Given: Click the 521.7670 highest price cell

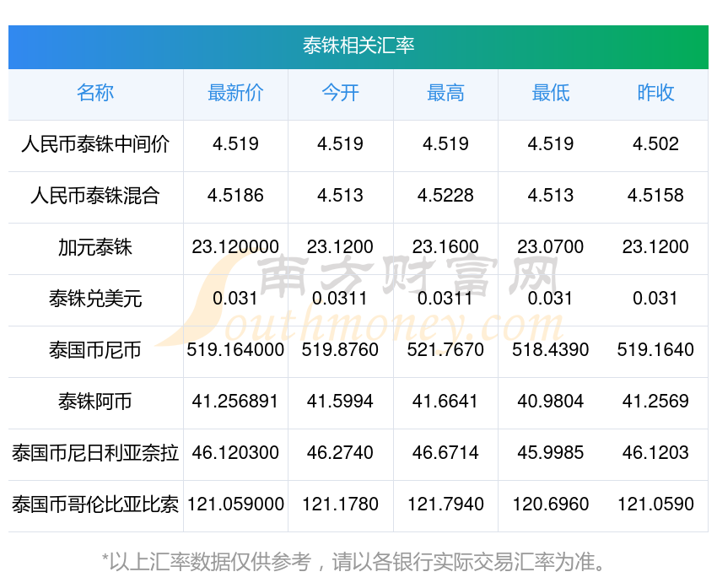Looking at the screenshot, I should tap(445, 350).
